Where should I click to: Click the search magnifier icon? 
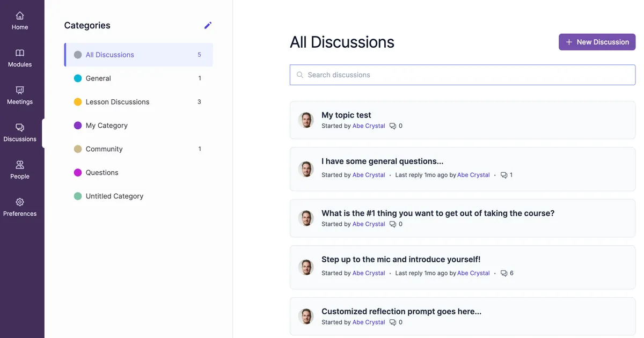click(x=300, y=75)
